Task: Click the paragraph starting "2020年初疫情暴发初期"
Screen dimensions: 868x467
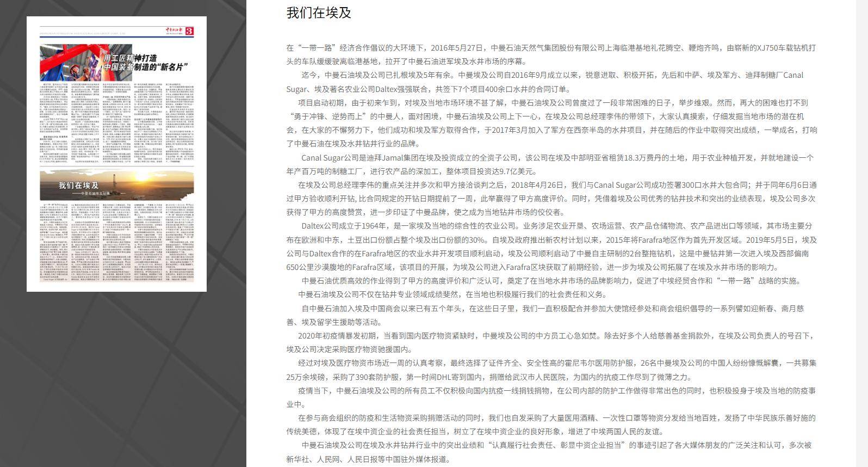Action: (x=551, y=342)
